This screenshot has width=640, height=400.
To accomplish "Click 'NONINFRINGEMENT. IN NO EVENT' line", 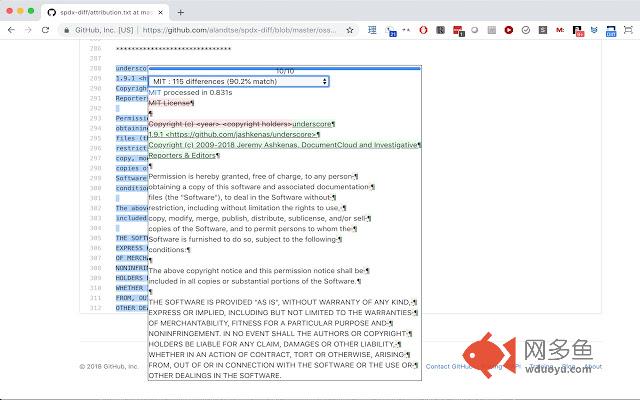I will [278, 333].
